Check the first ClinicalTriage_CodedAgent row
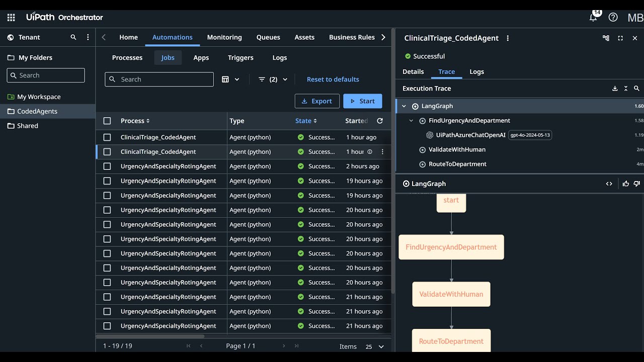The image size is (644, 362). [x=107, y=137]
